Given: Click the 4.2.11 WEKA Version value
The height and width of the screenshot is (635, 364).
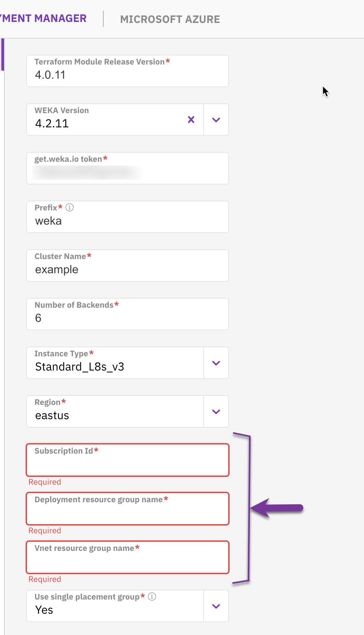Looking at the screenshot, I should pos(52,124).
